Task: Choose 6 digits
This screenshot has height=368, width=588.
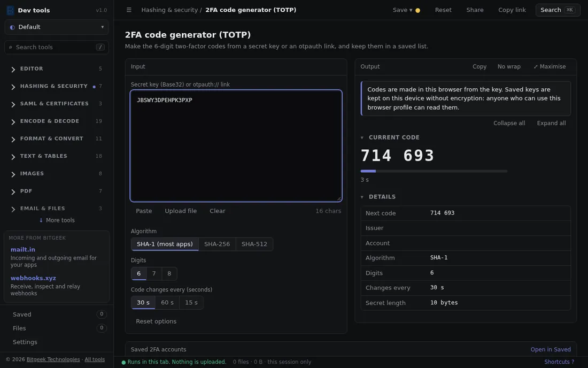Action: click(139, 273)
